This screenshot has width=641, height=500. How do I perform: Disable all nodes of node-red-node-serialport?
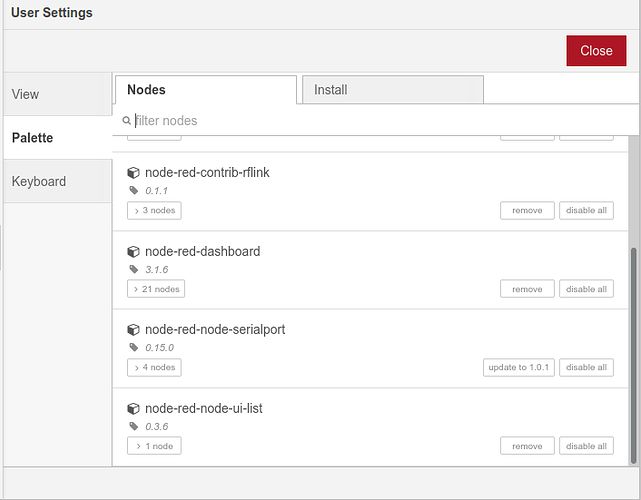click(586, 368)
